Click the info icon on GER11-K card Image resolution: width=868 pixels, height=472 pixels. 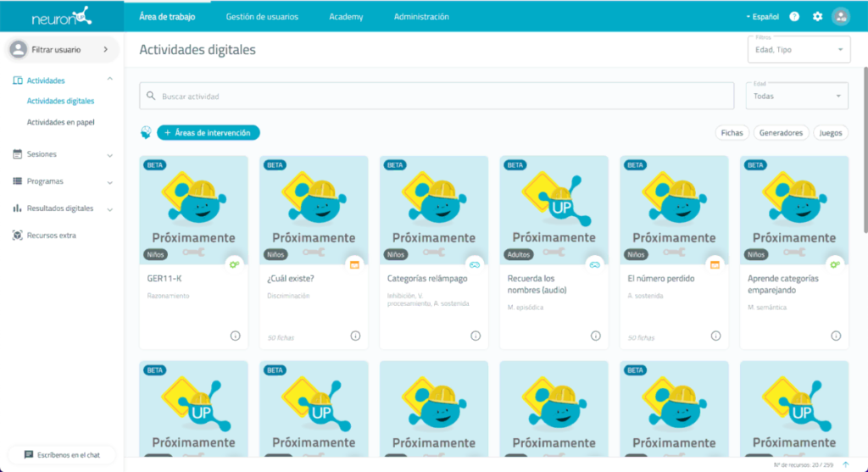tap(236, 336)
